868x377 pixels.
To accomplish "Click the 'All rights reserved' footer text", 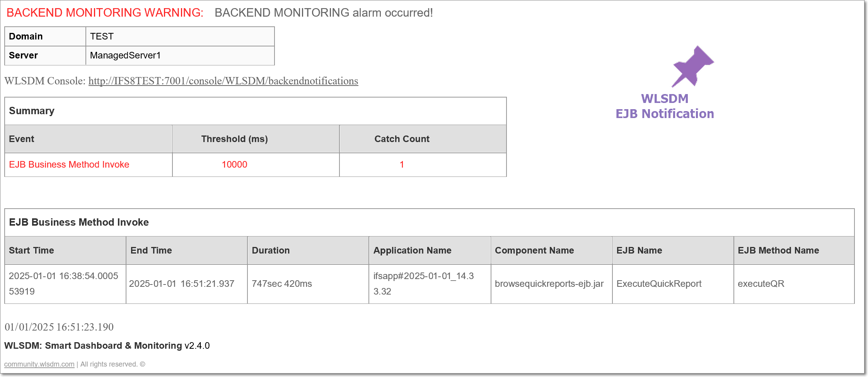I will [x=113, y=364].
